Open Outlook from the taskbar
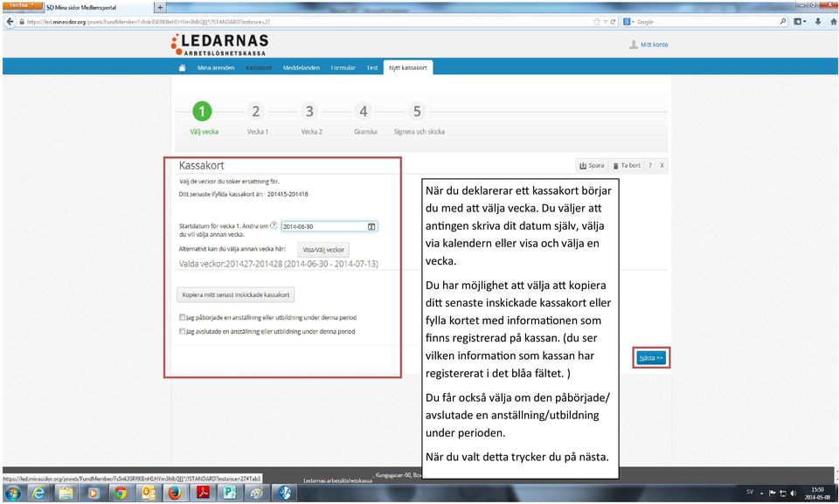Image resolution: width=839 pixels, height=504 pixels. tap(148, 493)
